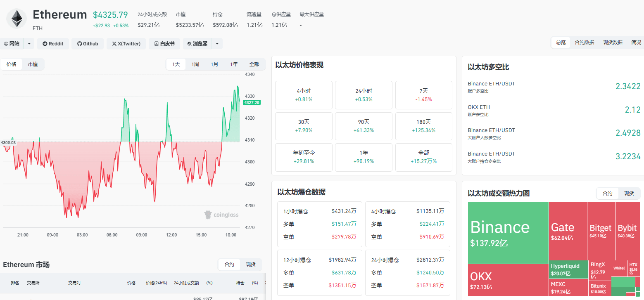This screenshot has height=300, width=644.
Task: Click the 全部 +15.27万% performance card
Action: tap(423, 157)
